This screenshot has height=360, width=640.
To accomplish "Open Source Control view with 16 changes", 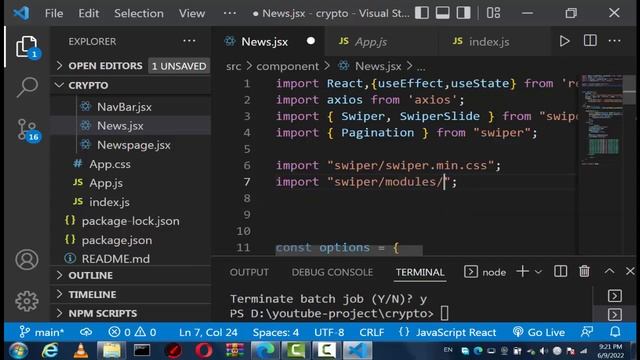I will (27, 130).
